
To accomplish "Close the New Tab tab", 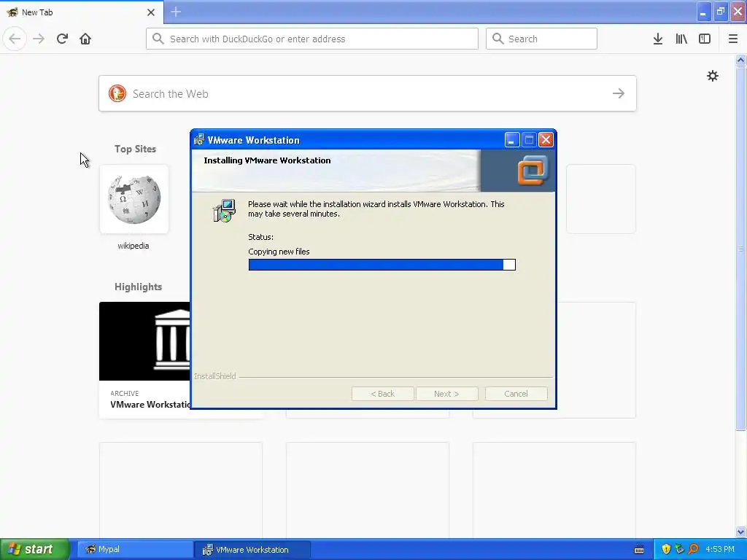I will [151, 12].
